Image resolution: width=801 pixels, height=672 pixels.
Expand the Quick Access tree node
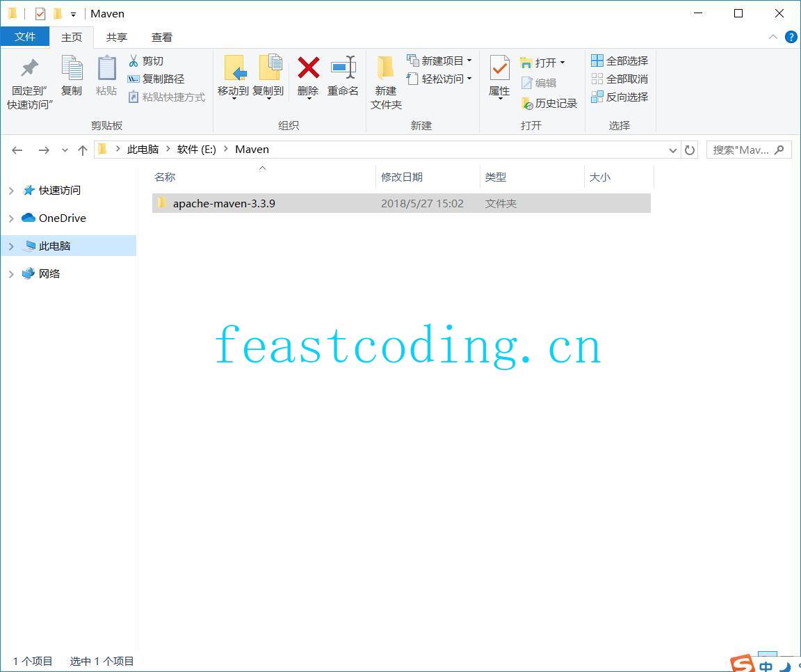point(11,191)
